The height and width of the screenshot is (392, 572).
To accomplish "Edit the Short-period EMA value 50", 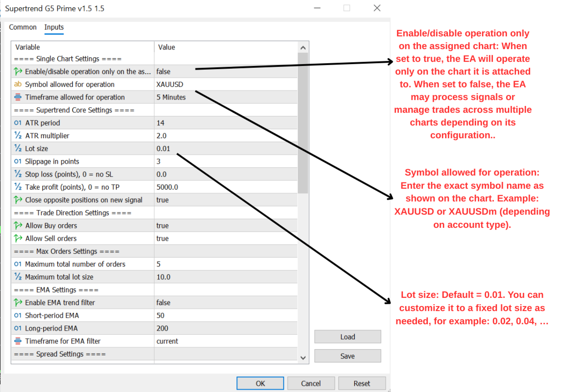I will tap(226, 316).
